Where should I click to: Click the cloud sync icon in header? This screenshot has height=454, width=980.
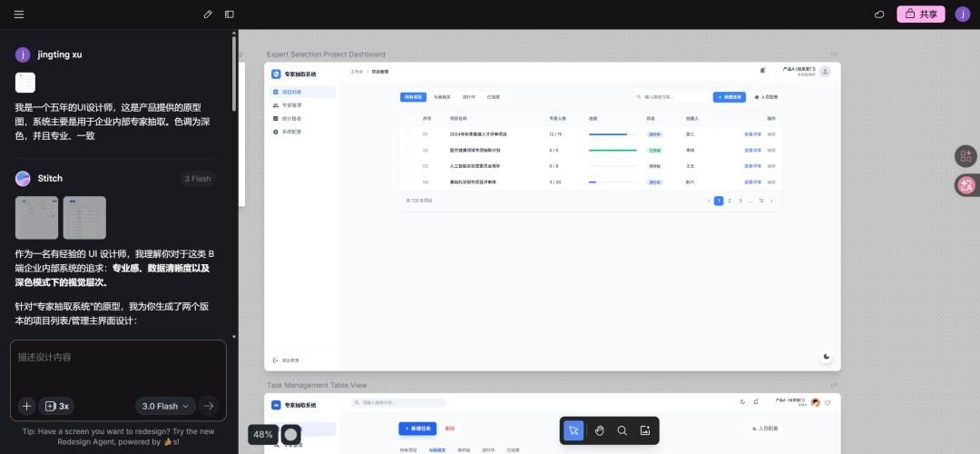coord(879,15)
